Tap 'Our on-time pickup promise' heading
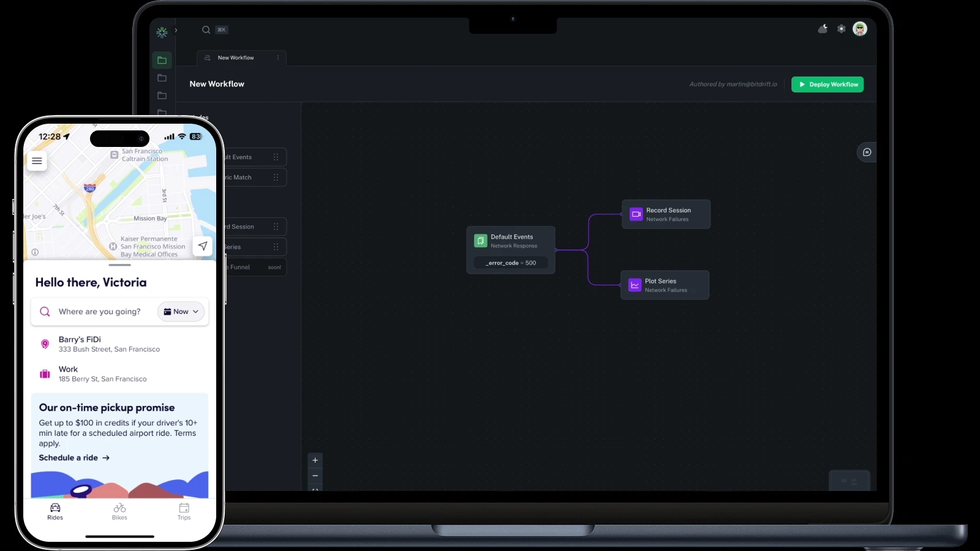980x551 pixels. coord(107,408)
